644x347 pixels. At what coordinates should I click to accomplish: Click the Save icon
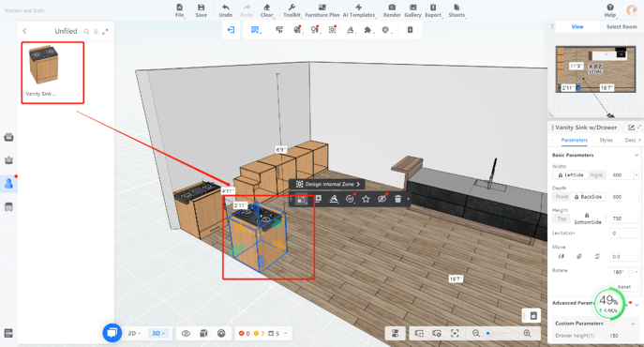(x=201, y=8)
